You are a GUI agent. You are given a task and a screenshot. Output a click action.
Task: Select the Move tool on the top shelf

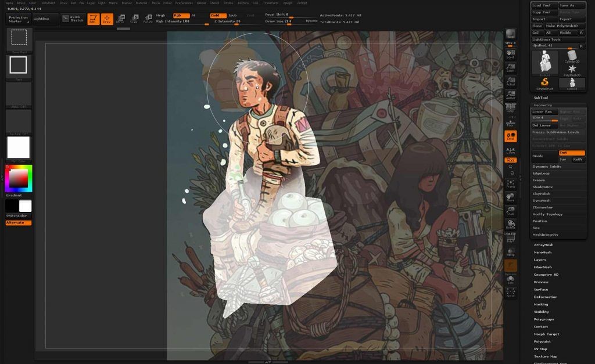pos(120,17)
